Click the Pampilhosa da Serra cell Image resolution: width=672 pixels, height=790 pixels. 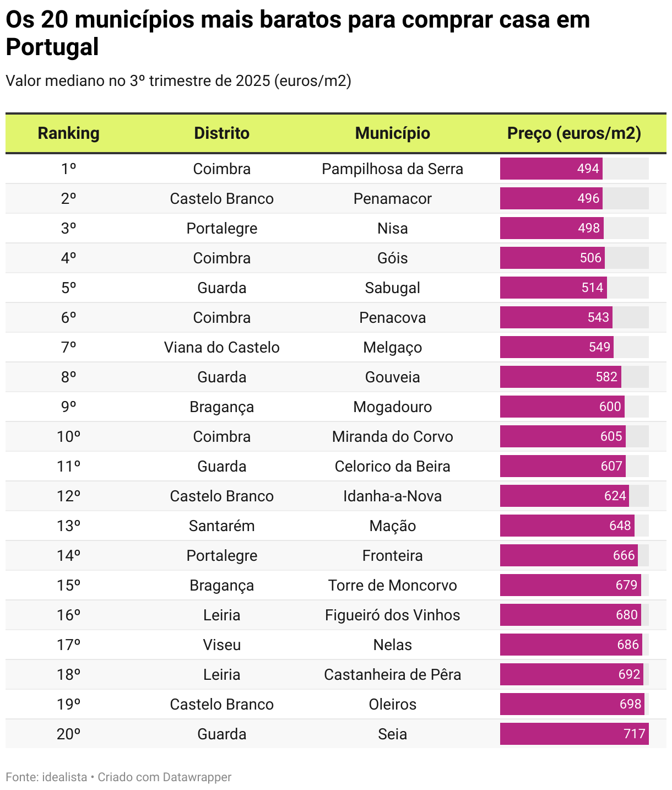393,169
